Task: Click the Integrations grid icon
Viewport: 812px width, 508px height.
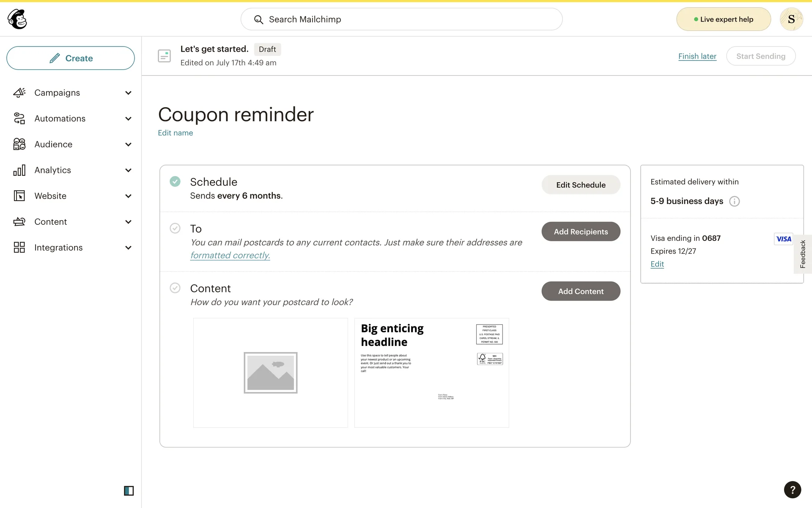Action: (19, 248)
